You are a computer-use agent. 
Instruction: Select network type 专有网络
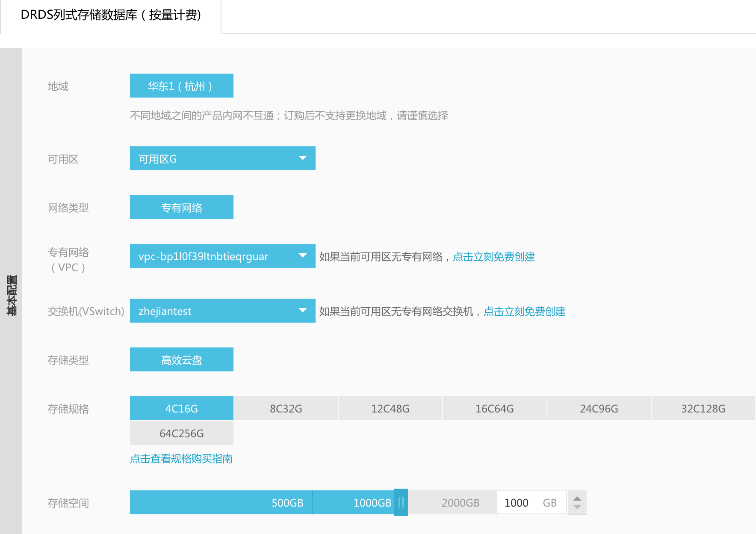click(181, 208)
